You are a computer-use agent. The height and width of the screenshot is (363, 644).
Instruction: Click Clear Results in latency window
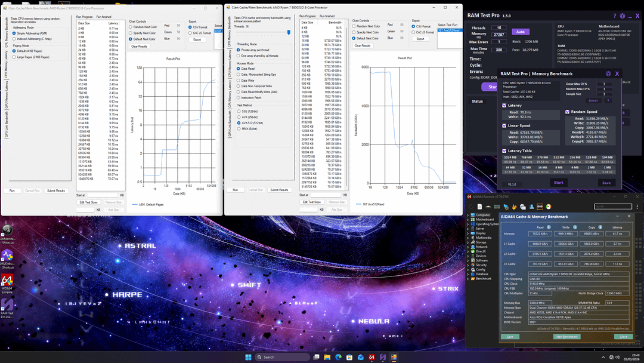(x=139, y=46)
